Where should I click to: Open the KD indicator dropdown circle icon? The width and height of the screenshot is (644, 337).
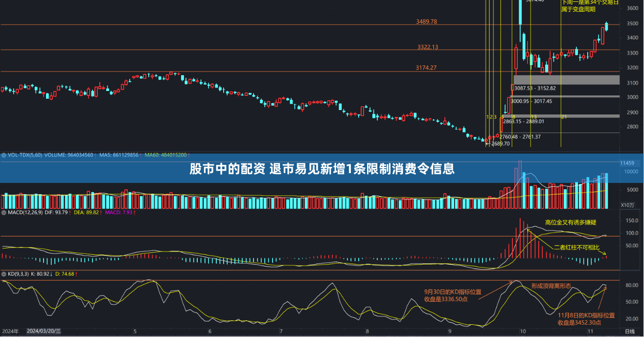point(3,274)
